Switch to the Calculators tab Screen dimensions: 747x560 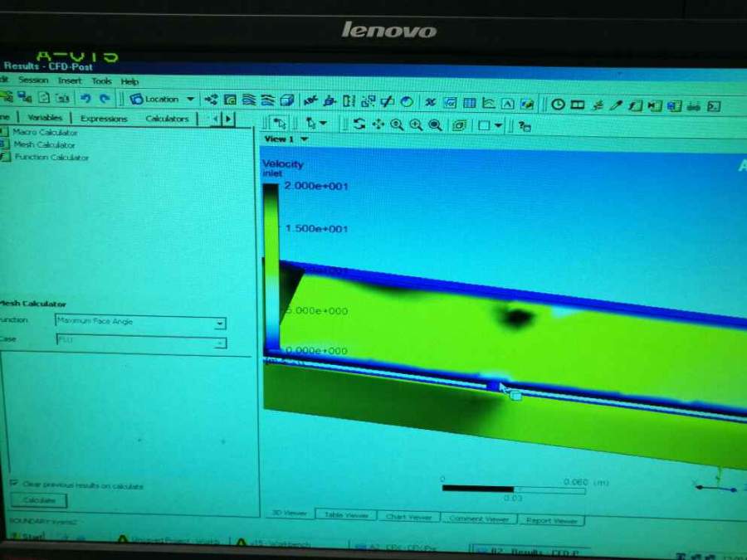click(167, 119)
